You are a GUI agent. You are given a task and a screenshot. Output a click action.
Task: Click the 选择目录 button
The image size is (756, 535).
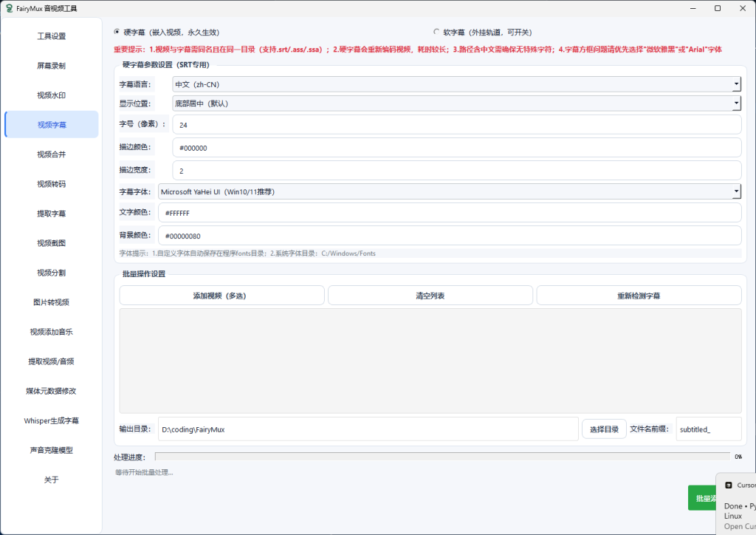click(x=604, y=429)
